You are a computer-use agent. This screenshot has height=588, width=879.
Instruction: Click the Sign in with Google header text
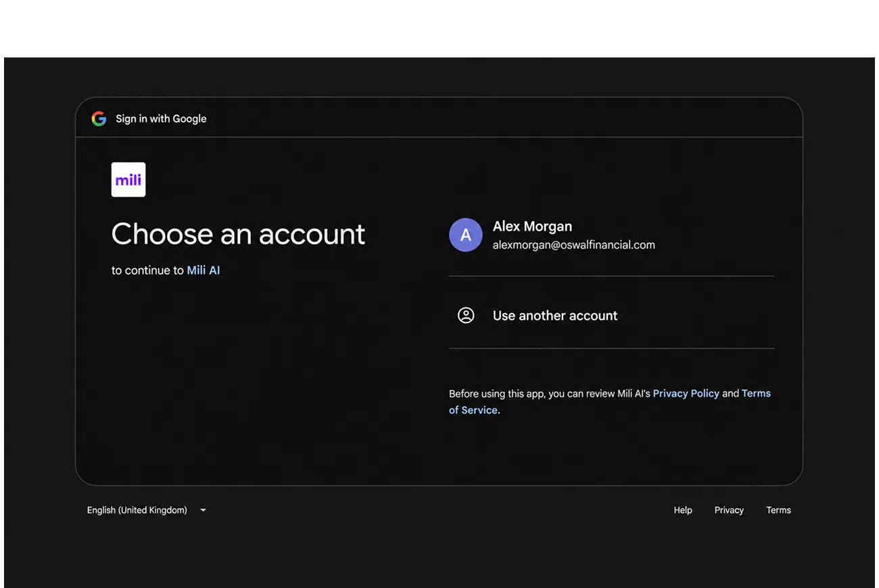161,119
